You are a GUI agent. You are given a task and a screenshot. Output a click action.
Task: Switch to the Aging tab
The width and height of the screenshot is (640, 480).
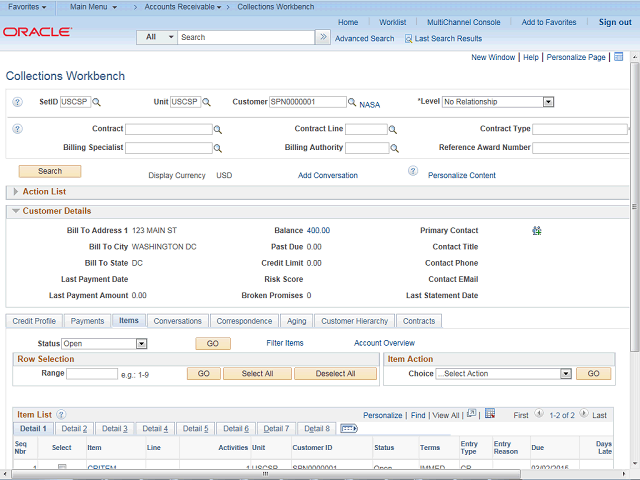pos(297,321)
